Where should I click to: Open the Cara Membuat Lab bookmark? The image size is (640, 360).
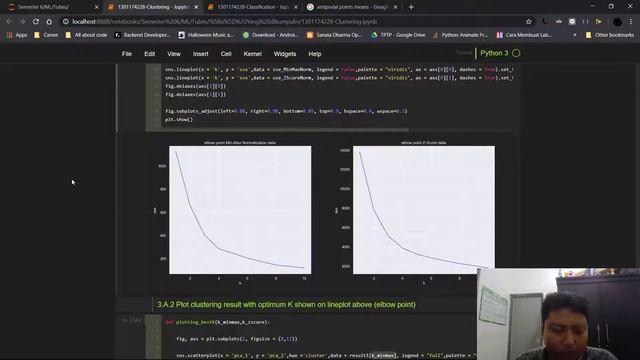pos(524,35)
